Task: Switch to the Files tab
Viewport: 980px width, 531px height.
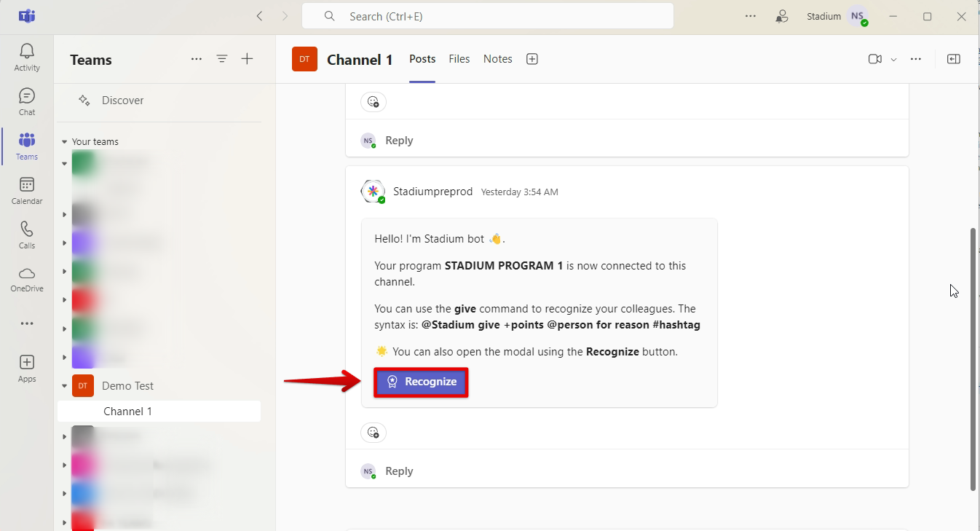Action: click(x=459, y=59)
